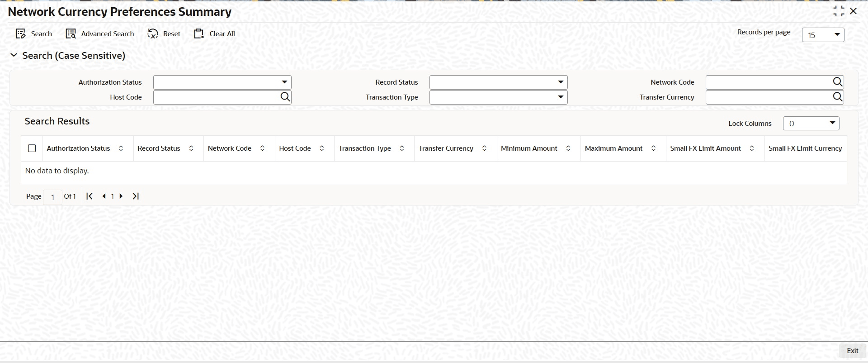The height and width of the screenshot is (363, 868).
Task: Click the Reset icon
Action: point(153,34)
